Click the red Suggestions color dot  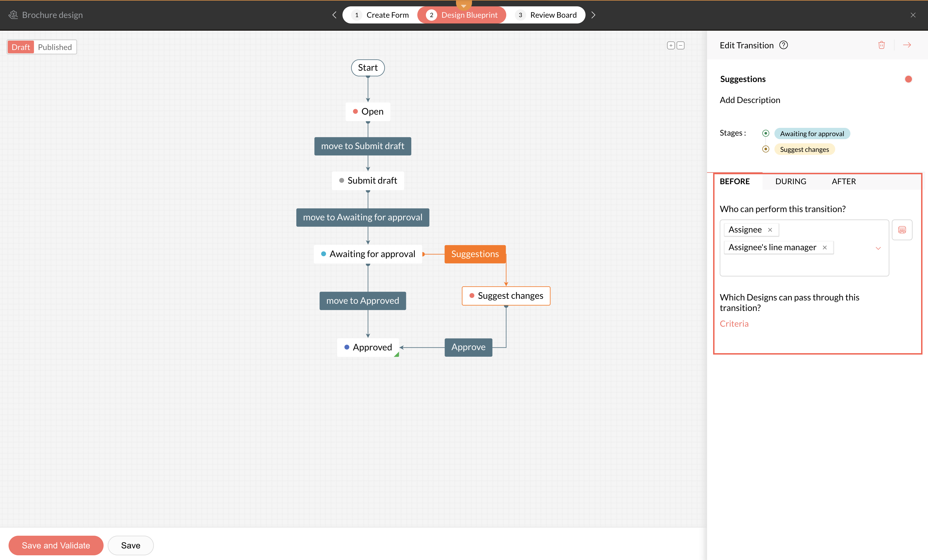(908, 79)
